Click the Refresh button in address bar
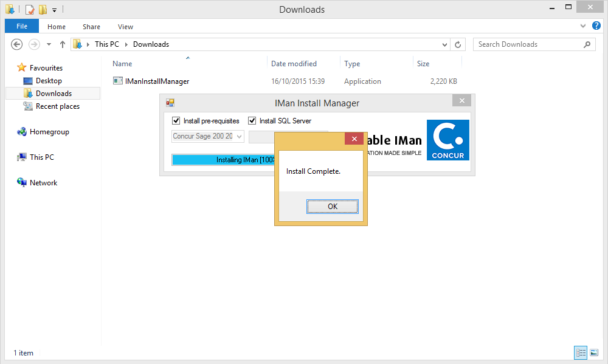 tap(459, 44)
